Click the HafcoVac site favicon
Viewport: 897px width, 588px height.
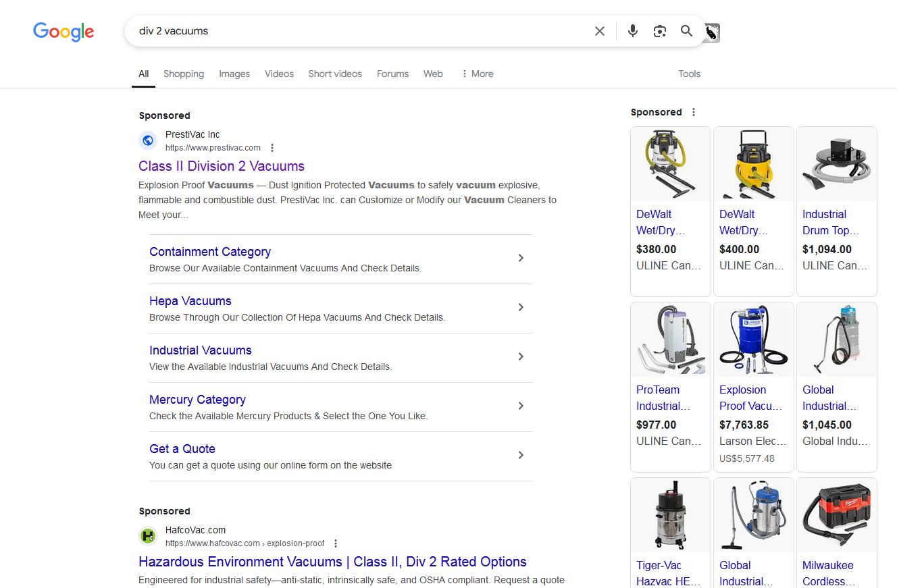[148, 536]
